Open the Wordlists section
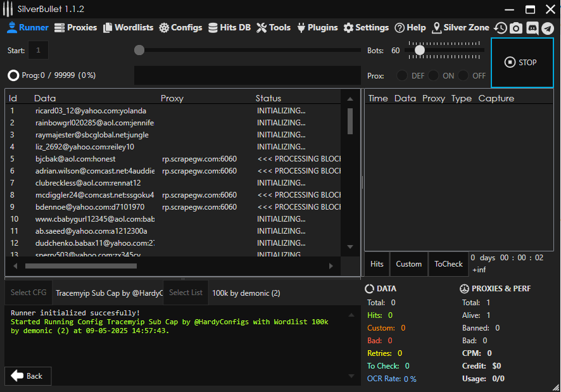 coord(129,27)
